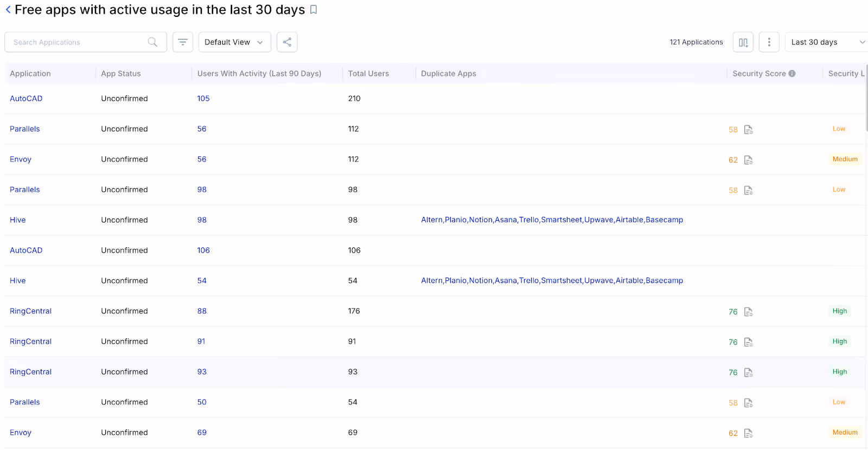868x450 pixels.
Task: Click Low security badge for Parallels with 54 users
Action: pos(839,402)
